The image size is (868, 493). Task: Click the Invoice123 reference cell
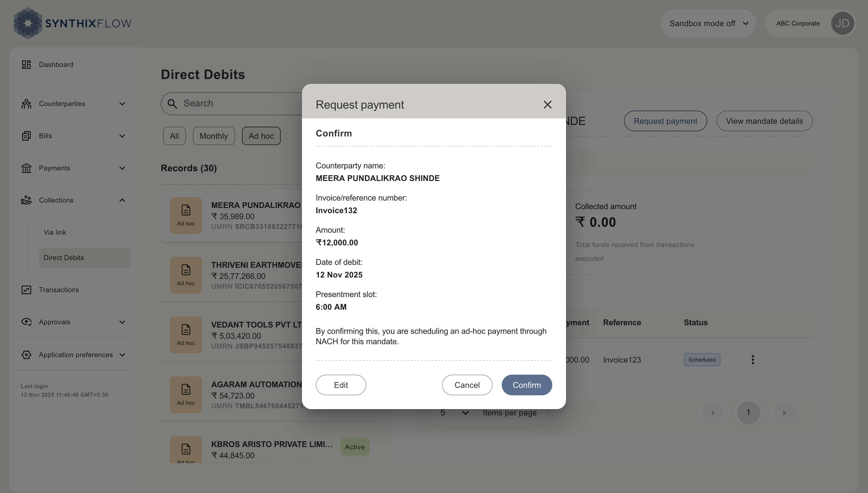point(622,360)
